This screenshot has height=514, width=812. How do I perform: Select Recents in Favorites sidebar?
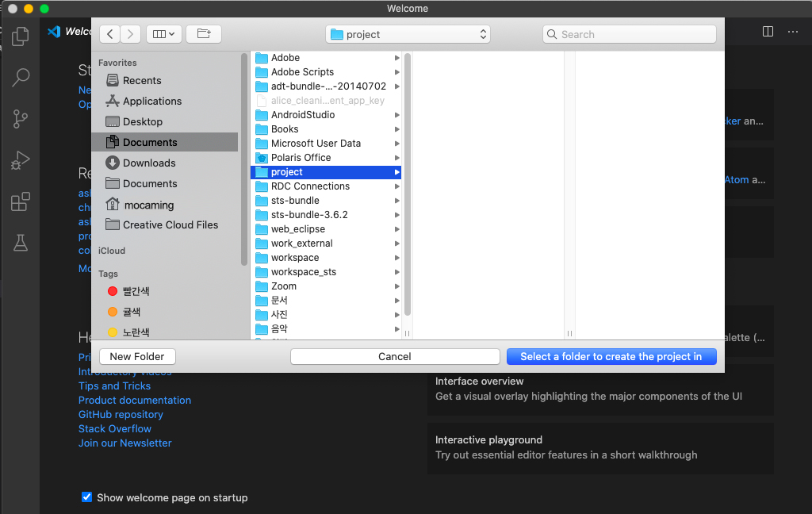coord(165,80)
